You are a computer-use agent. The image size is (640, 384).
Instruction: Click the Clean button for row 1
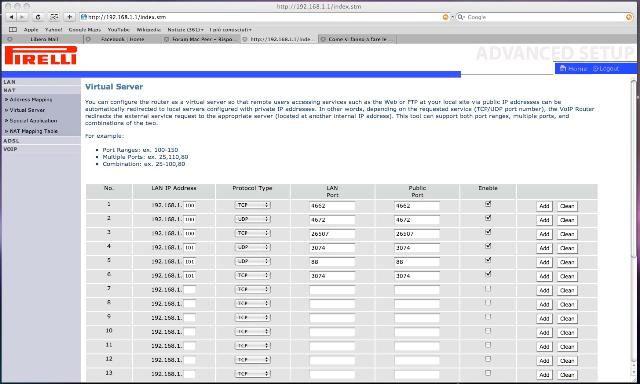567,206
